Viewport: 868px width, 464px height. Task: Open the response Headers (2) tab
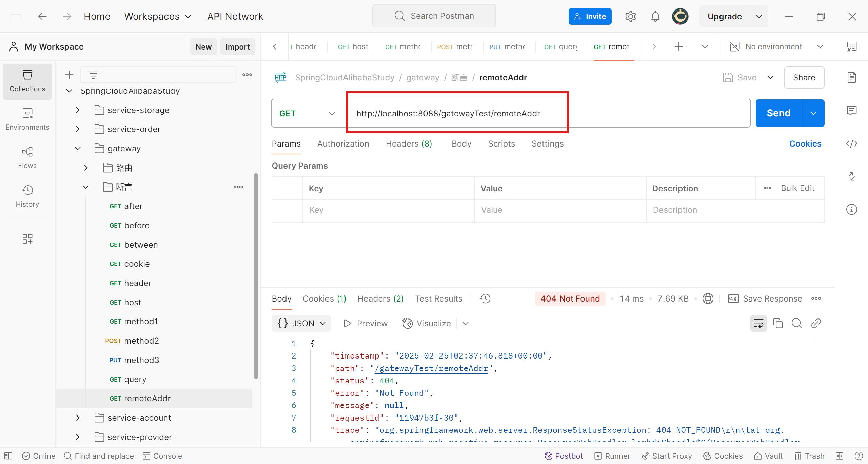[x=380, y=299]
